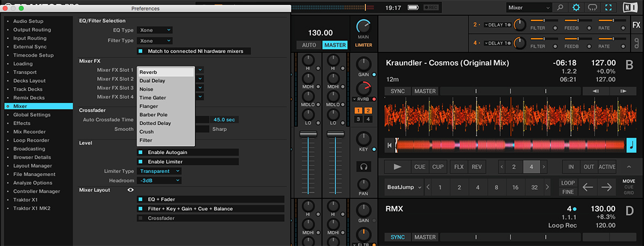644x246 pixels.
Task: Select Time Gater from FX list
Action: click(166, 98)
